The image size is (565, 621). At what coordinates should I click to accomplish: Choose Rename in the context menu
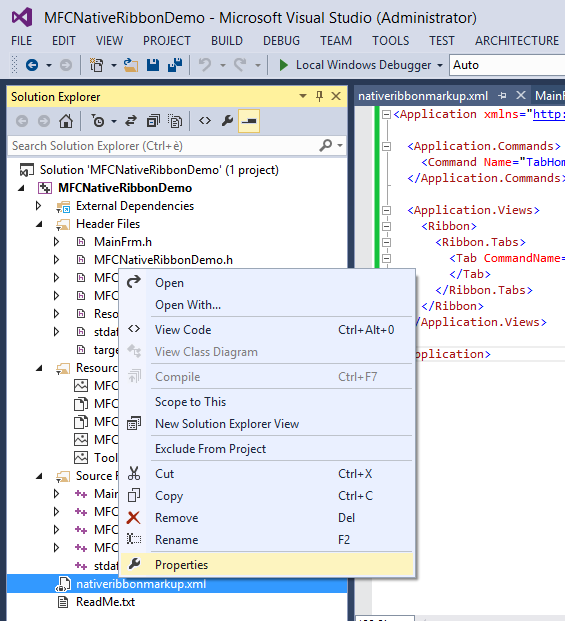tap(267, 540)
